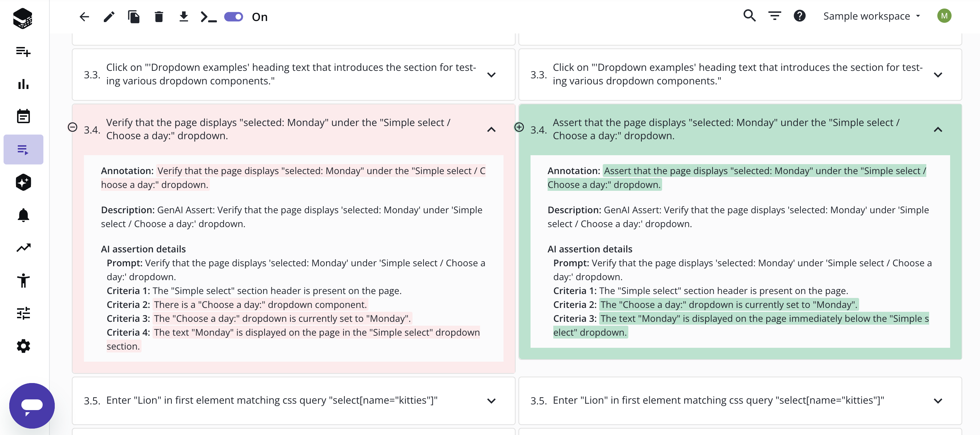Expand left step 3.5 Enter Lion chevron
Image resolution: width=980 pixels, height=435 pixels.
point(491,401)
